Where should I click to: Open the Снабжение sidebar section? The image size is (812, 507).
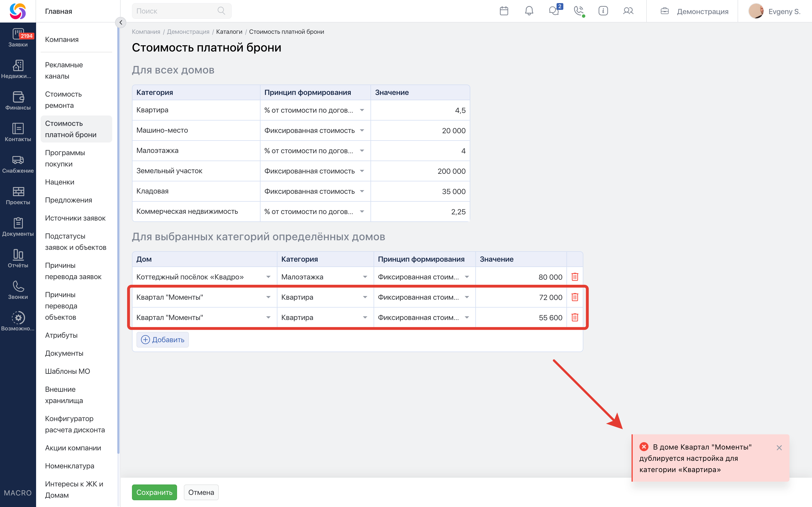pos(18,164)
